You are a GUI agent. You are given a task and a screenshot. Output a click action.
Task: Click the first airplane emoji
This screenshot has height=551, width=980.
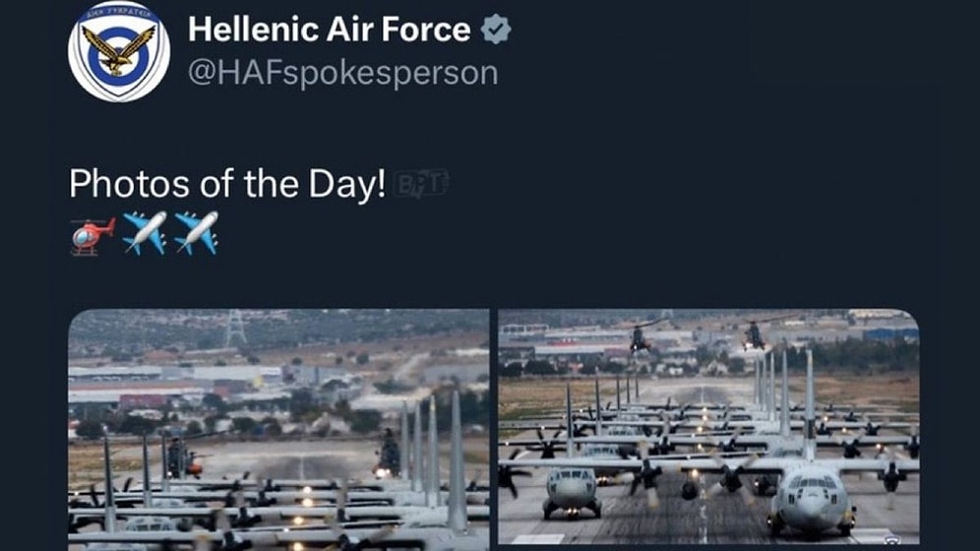145,233
